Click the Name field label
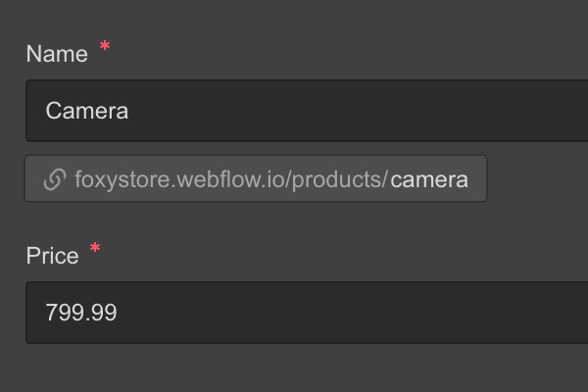 click(57, 54)
